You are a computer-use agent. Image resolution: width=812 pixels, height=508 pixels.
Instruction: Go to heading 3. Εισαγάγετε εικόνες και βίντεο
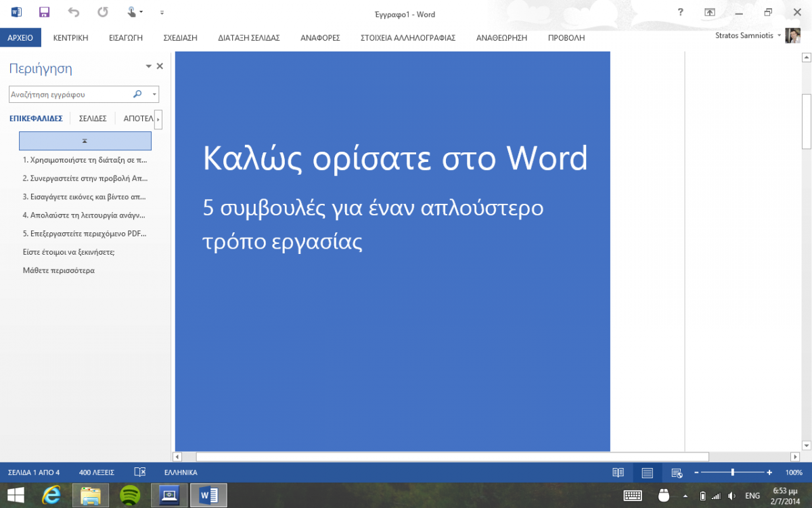coord(85,197)
